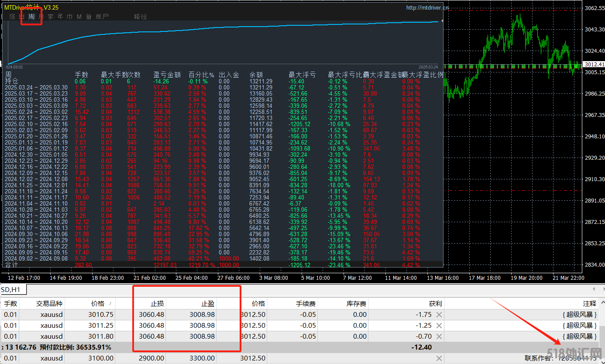Open the 路径 (path) option
Screen dimensions: 605x364
pos(140,17)
